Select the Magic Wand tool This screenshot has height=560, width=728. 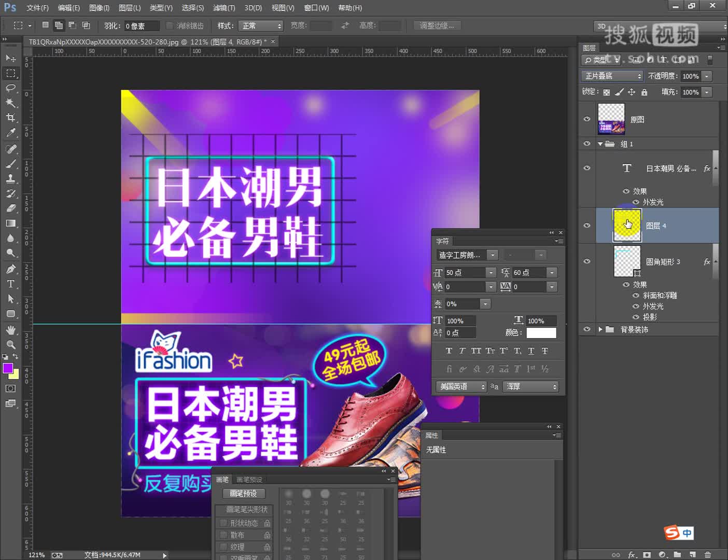[10, 103]
